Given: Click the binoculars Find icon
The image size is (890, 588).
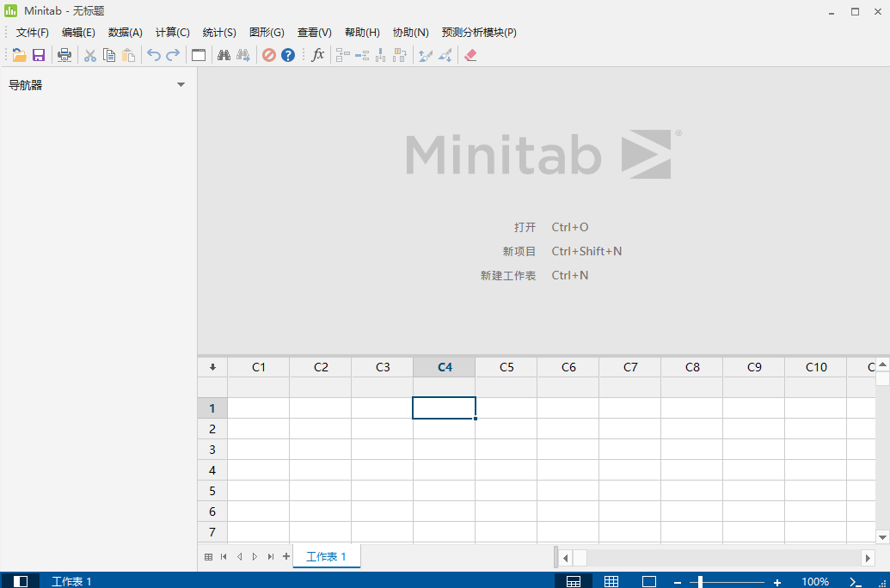Looking at the screenshot, I should pyautogui.click(x=224, y=55).
